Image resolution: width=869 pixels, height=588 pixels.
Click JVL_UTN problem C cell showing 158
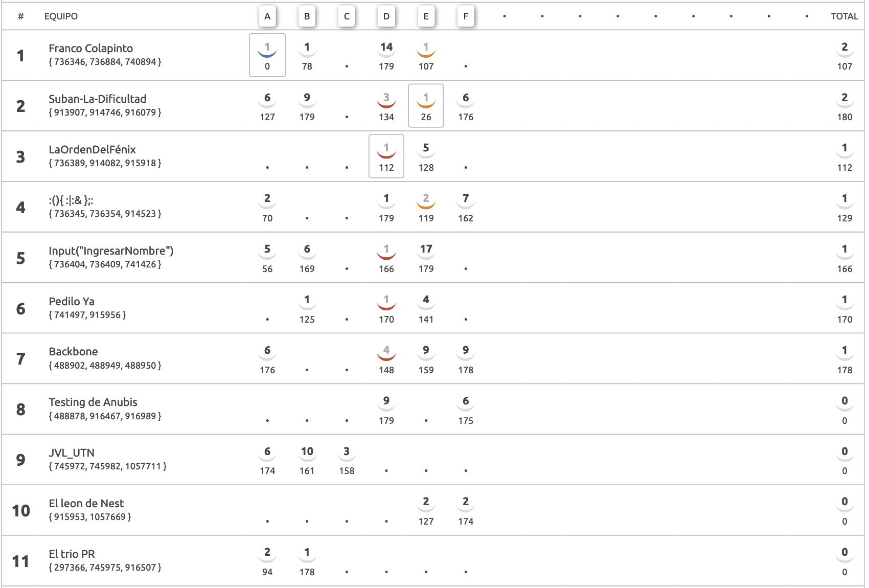[x=347, y=460]
